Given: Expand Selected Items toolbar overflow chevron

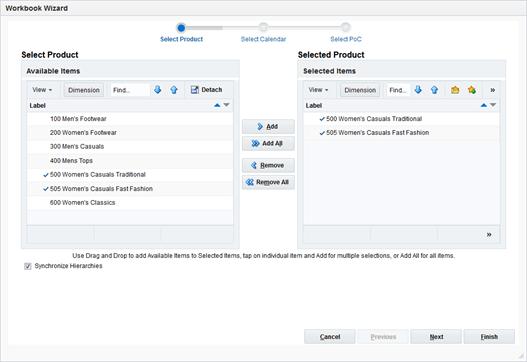Looking at the screenshot, I should 492,90.
